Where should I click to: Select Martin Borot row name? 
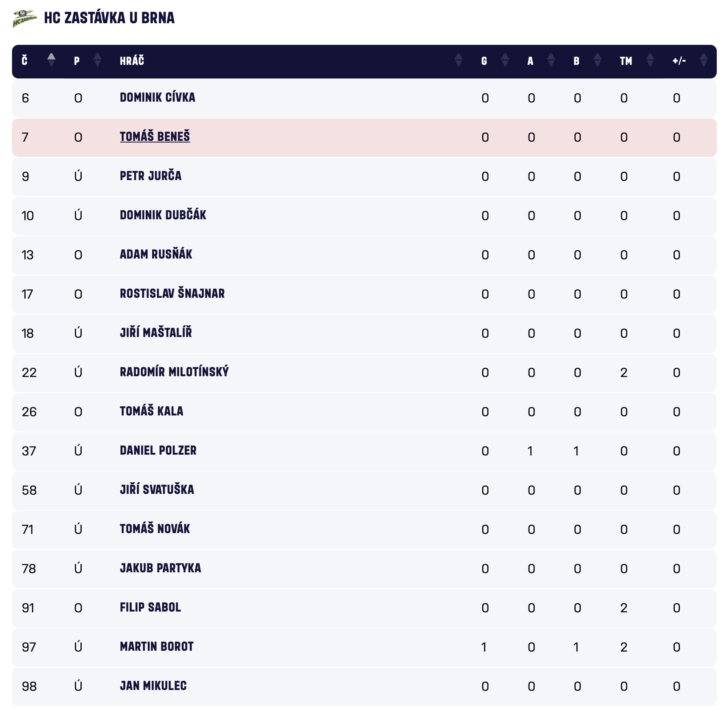pos(157,647)
